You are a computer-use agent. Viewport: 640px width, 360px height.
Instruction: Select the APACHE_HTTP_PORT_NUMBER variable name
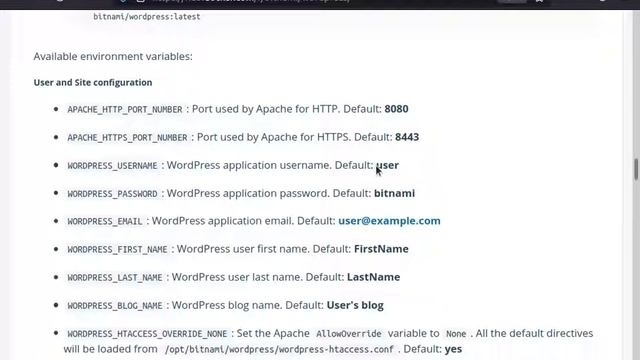[125, 109]
